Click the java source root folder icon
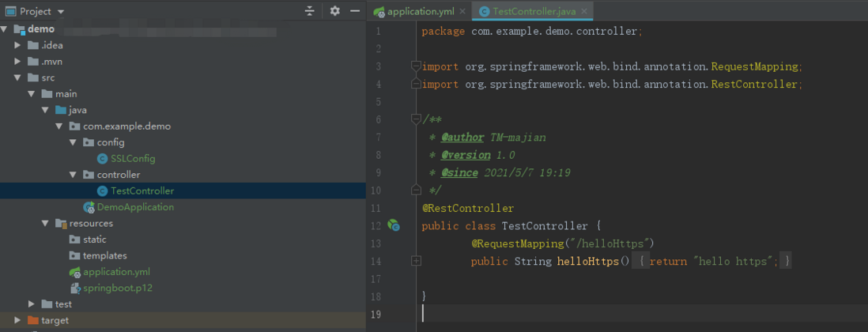This screenshot has height=332, width=868. [x=61, y=110]
